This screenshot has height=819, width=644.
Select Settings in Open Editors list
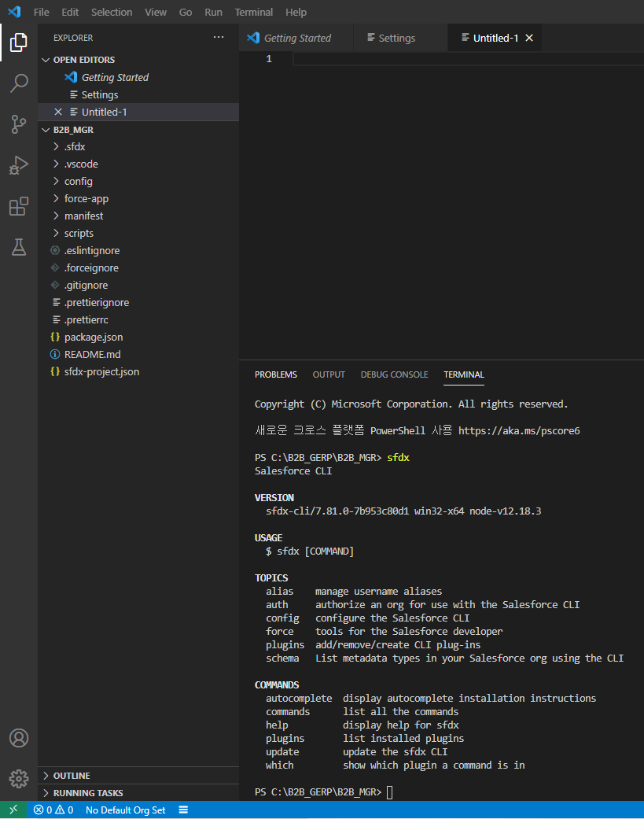[138, 94]
